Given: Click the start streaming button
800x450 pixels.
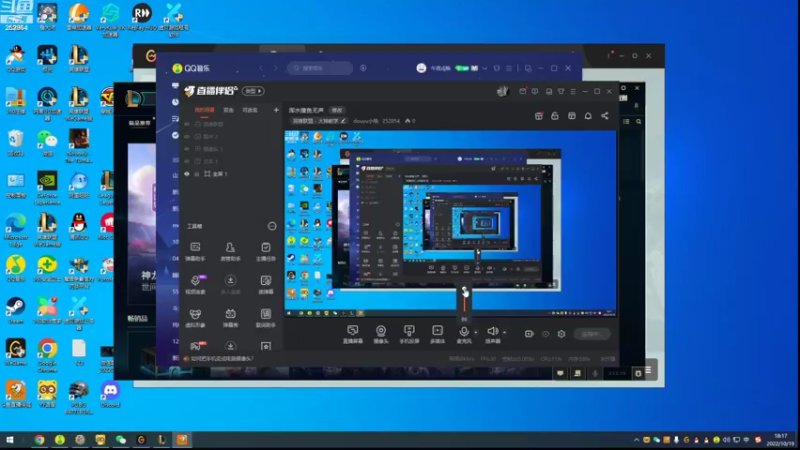Looking at the screenshot, I should 591,334.
